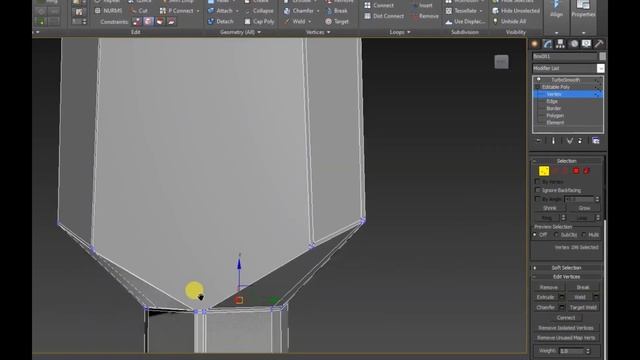Screen dimensions: 640x360
Task: Select Element sub-object selection icon
Action: tap(587, 171)
